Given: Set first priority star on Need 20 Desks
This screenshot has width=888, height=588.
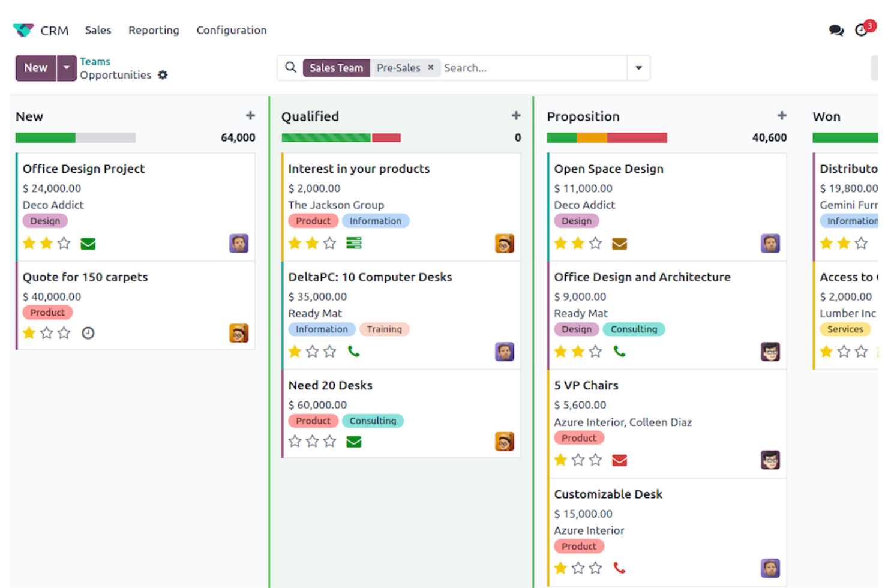Looking at the screenshot, I should coord(295,442).
